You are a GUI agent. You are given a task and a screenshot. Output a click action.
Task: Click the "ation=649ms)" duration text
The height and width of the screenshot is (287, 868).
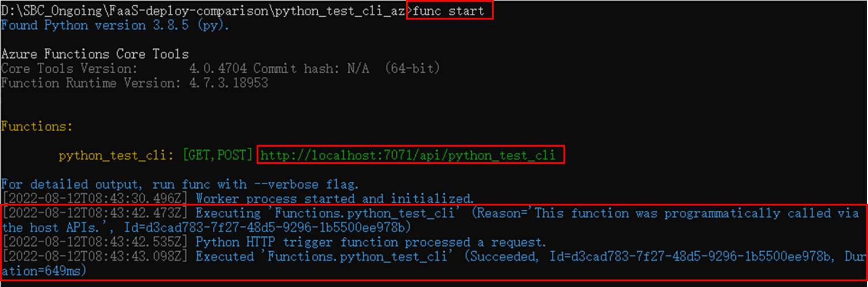click(44, 271)
